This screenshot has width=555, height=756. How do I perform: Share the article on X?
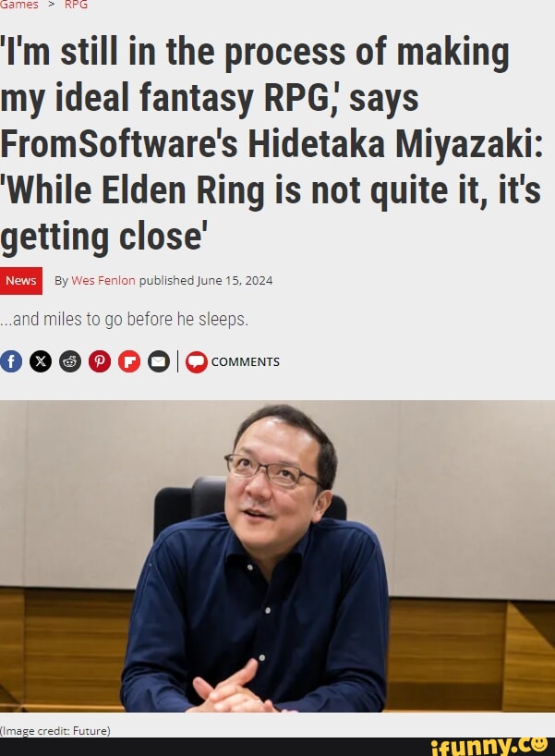[x=41, y=361]
